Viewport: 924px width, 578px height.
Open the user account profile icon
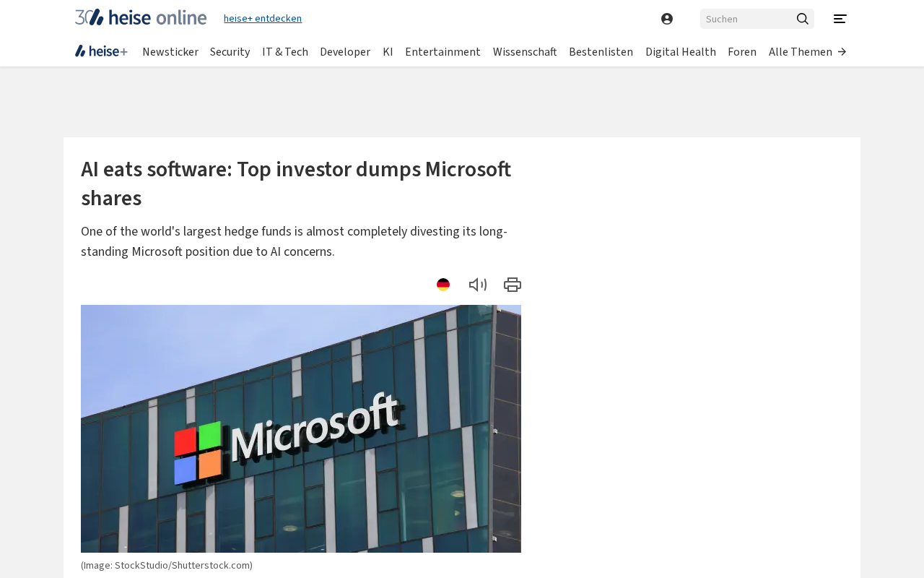[667, 19]
